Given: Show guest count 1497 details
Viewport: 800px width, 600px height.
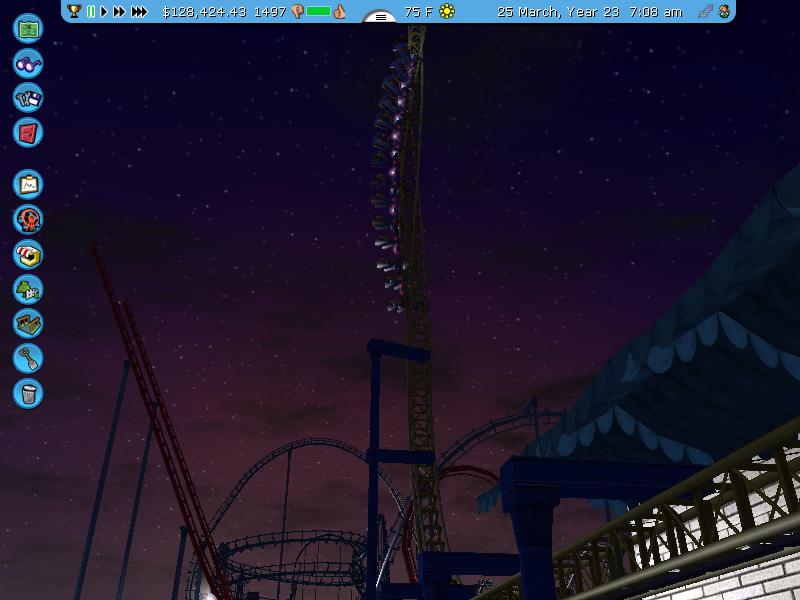Looking at the screenshot, I should 269,12.
